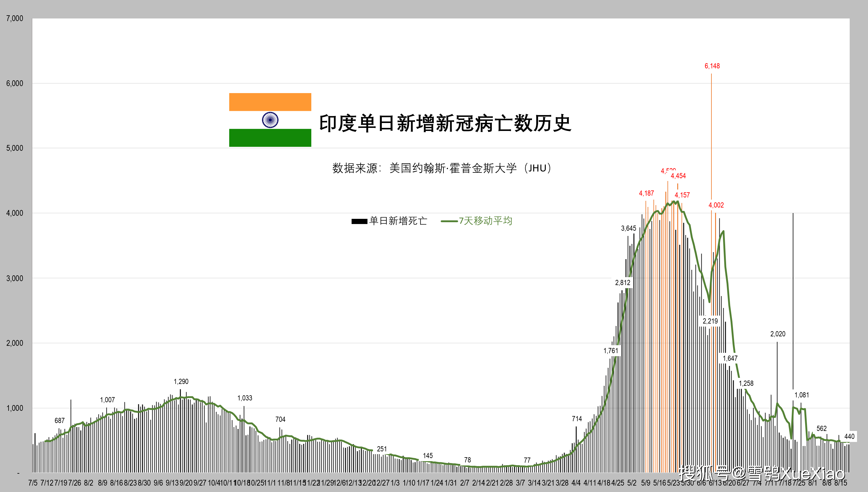Image resolution: width=868 pixels, height=492 pixels.
Task: Click the data label 2,020
Action: (778, 334)
